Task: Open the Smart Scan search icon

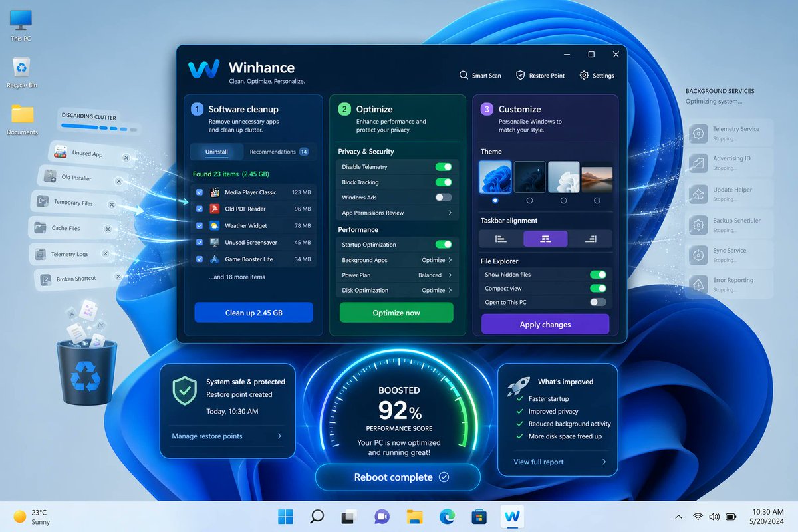Action: pyautogui.click(x=464, y=75)
